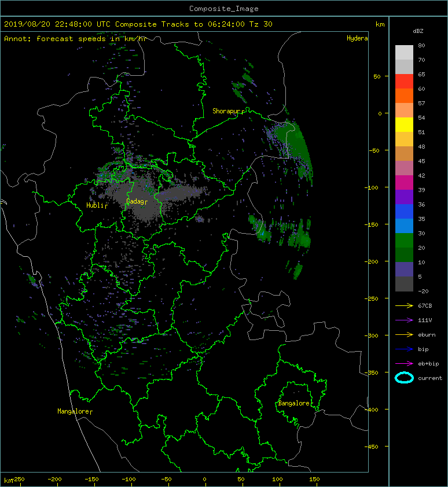Click the 111V legend label
The image size is (448, 487).
425,320
